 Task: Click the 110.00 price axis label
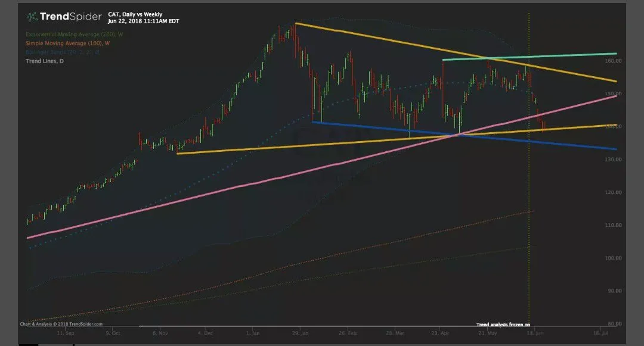point(613,225)
